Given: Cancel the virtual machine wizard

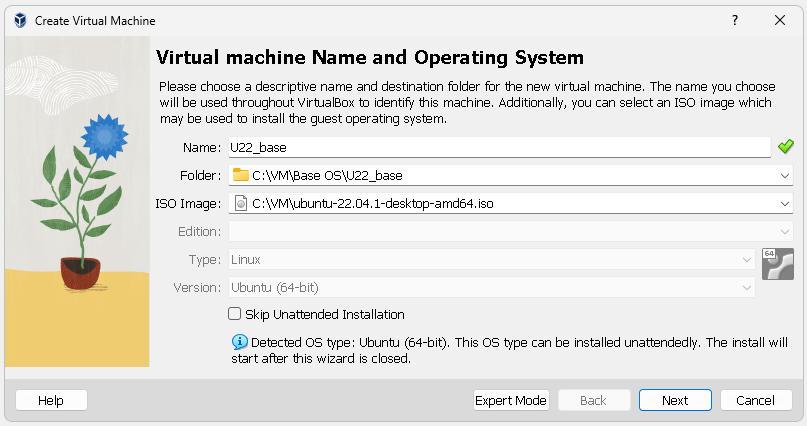Looking at the screenshot, I should pyautogui.click(x=756, y=400).
